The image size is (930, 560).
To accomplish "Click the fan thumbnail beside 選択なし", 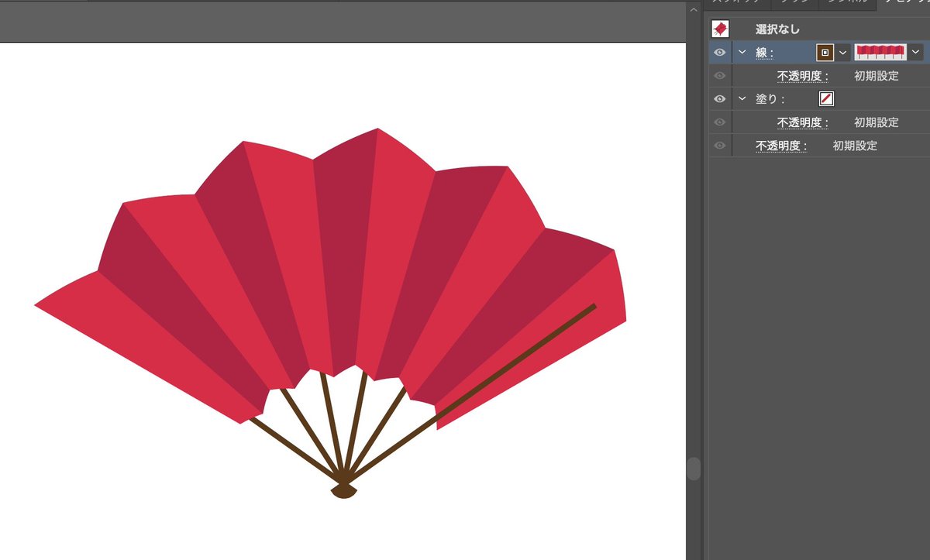I will coord(720,29).
